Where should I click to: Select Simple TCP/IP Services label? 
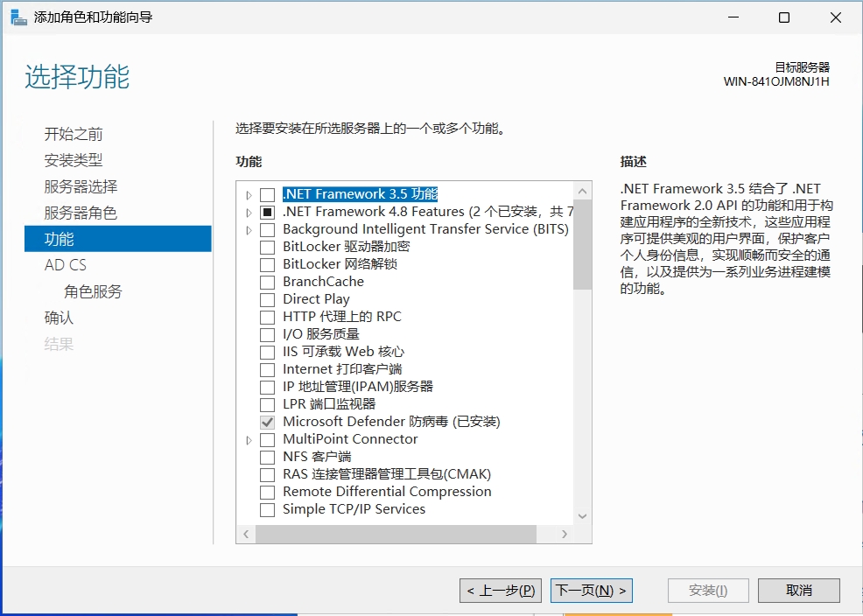pyautogui.click(x=354, y=509)
